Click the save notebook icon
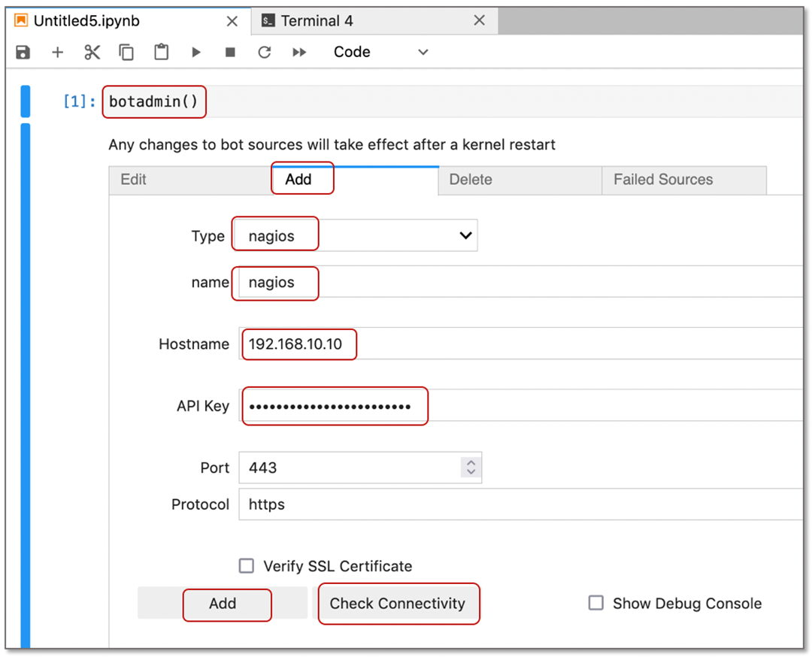The width and height of the screenshot is (812, 657). [x=23, y=53]
